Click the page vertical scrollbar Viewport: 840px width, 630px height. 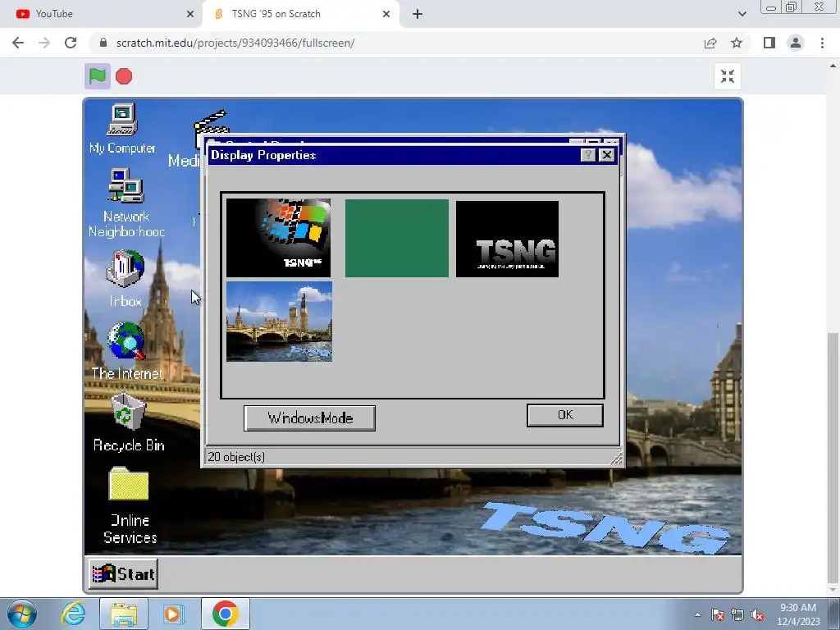[x=833, y=457]
